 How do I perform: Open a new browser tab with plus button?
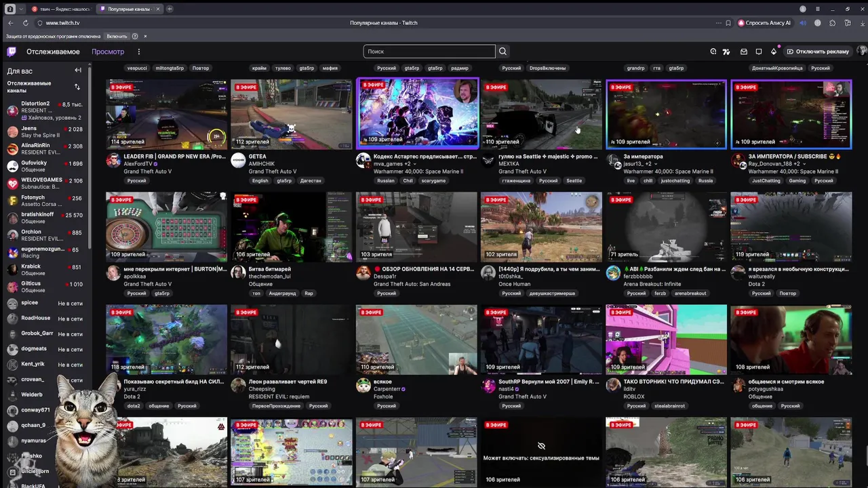tap(170, 9)
